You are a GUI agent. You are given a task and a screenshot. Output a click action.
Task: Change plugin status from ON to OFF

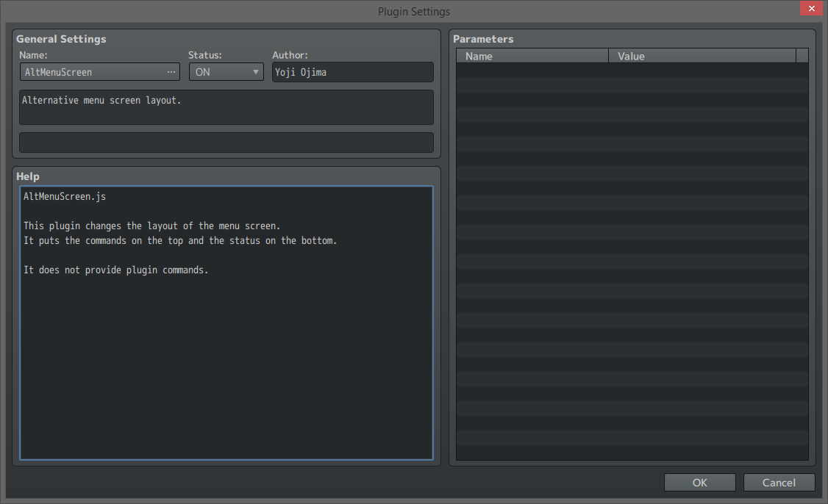[226, 71]
